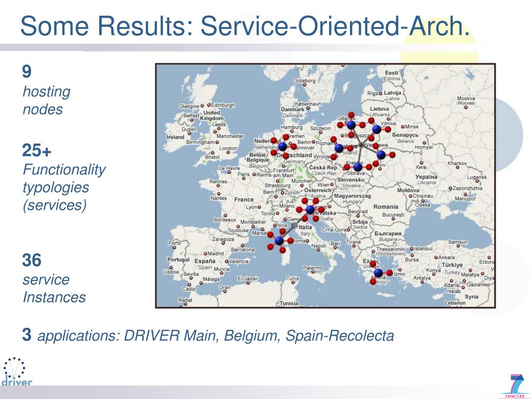Click the 'Palermo' label on the map
The width and height of the screenshot is (532, 399).
point(313,268)
